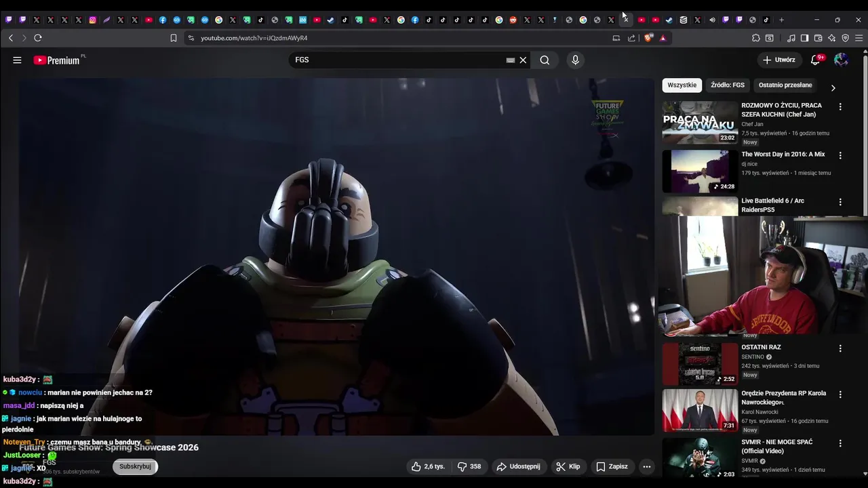Visit the Karol Nawrocki channel link

[x=759, y=412]
